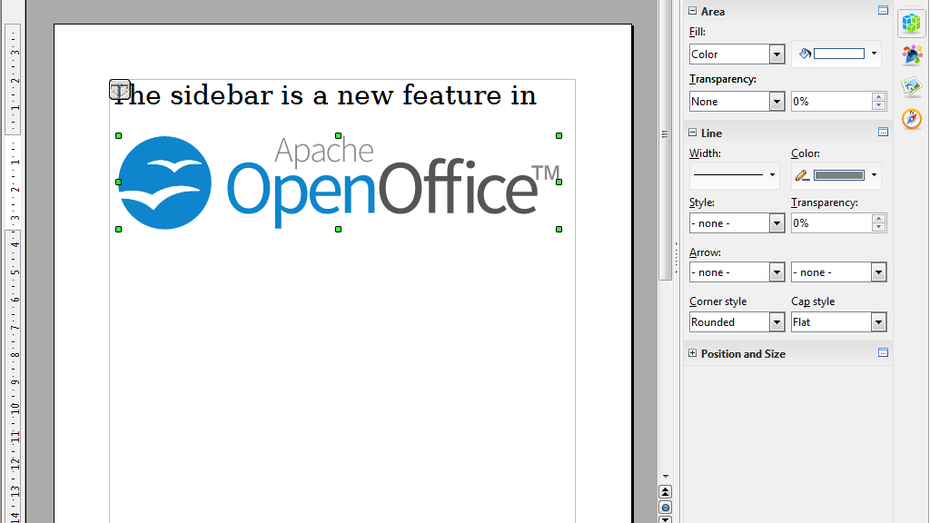Click the gray line color swatch
Image resolution: width=930 pixels, height=523 pixels.
pyautogui.click(x=839, y=175)
